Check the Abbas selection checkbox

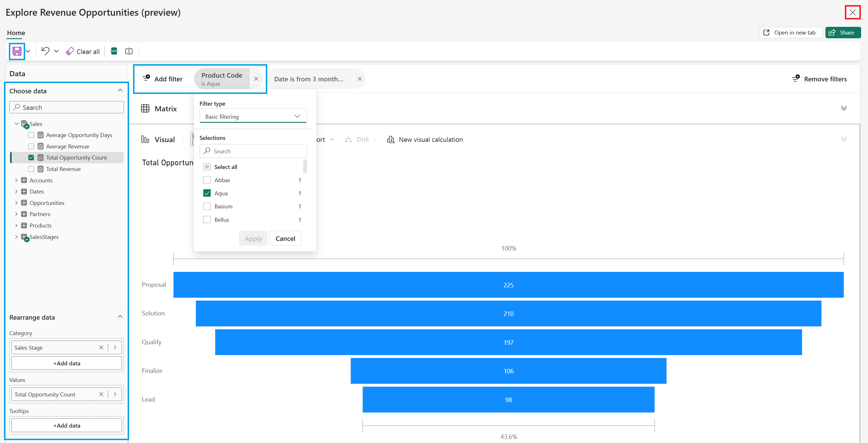207,180
